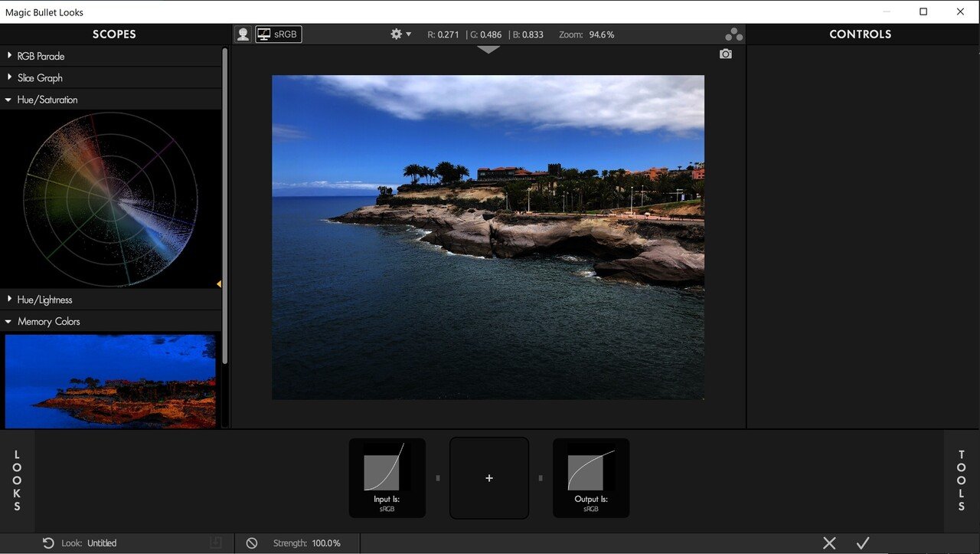Click the sRGB monitor display button
Viewport: 980px width, 554px height.
point(279,34)
